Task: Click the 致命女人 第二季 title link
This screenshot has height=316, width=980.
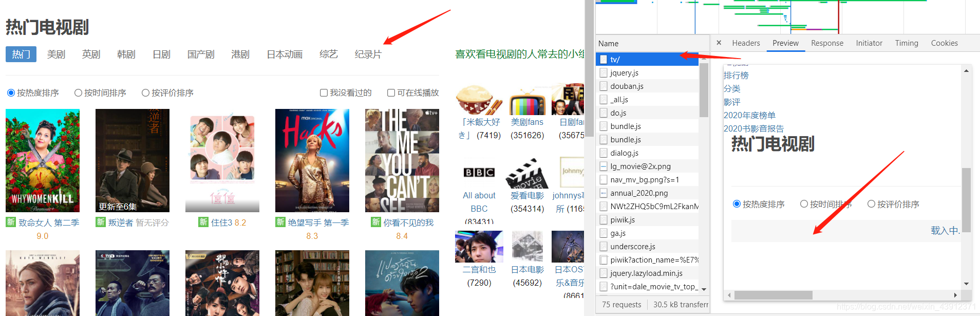Action: coord(49,222)
